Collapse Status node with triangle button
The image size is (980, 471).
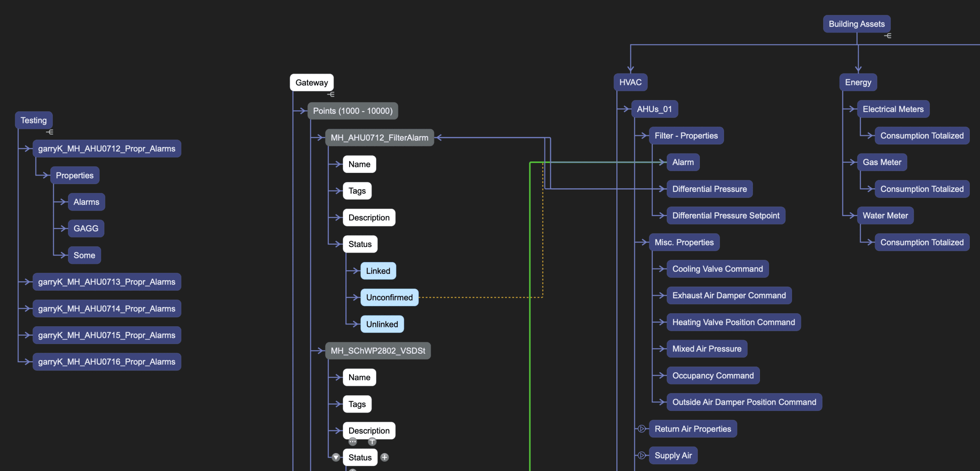click(x=336, y=457)
